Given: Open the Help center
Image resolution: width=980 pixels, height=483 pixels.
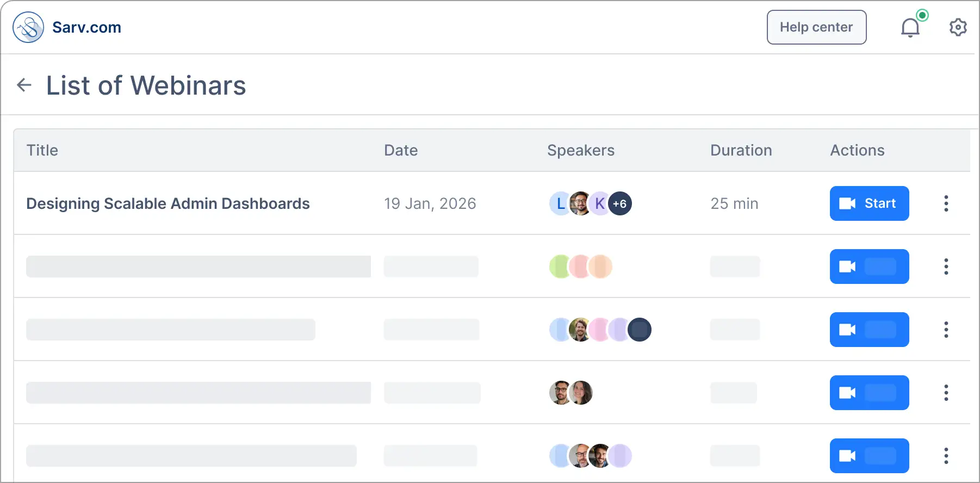Looking at the screenshot, I should pyautogui.click(x=816, y=27).
